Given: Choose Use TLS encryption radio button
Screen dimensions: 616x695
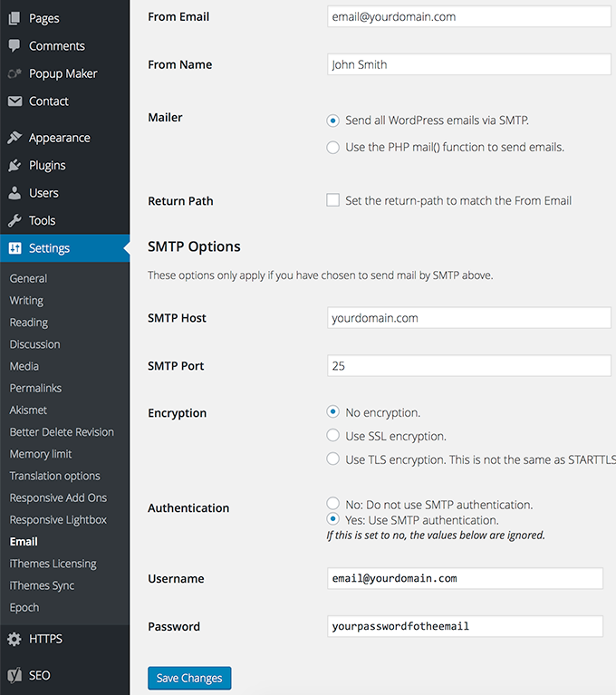Looking at the screenshot, I should point(332,459).
